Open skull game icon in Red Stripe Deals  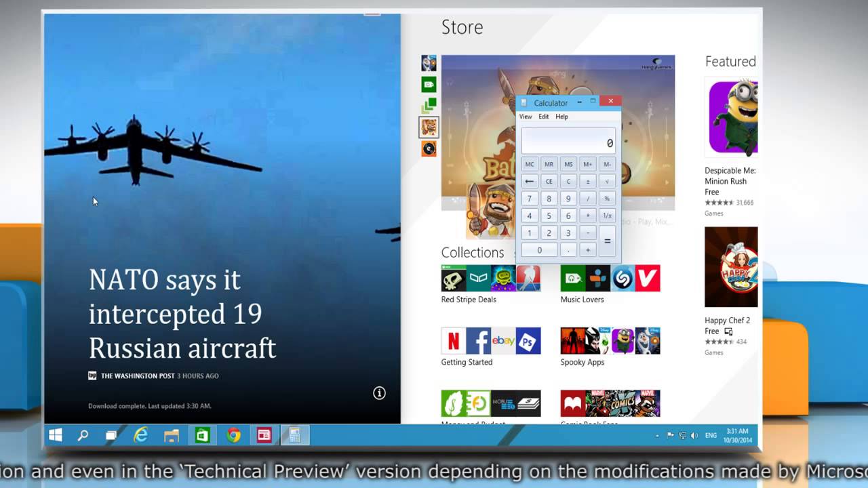[x=454, y=278]
